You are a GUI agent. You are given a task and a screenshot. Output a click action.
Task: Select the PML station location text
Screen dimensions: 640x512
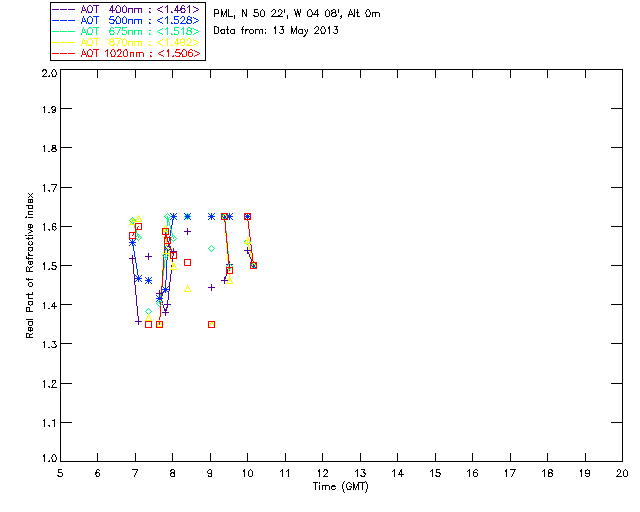(297, 14)
